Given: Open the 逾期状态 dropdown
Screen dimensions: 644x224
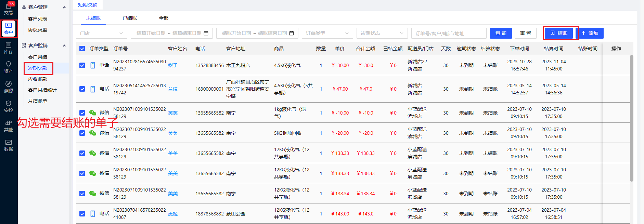Looking at the screenshot, I should click(x=382, y=33).
